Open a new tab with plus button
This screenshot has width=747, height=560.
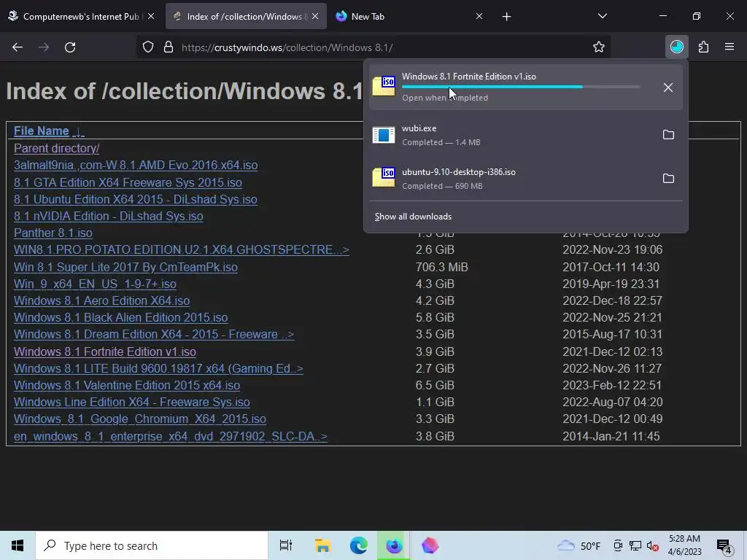[506, 16]
